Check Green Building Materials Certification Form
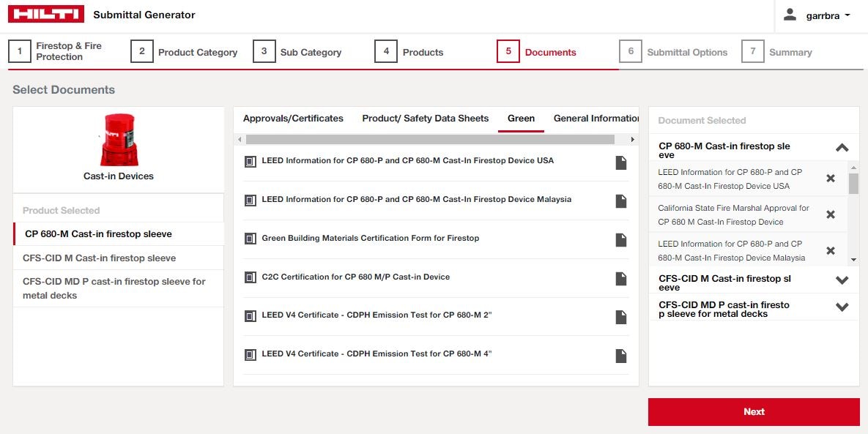The width and height of the screenshot is (868, 434). tap(251, 239)
